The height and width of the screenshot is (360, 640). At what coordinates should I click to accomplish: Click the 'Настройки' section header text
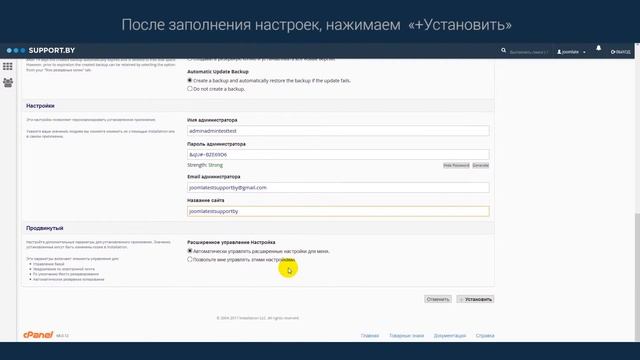[40, 106]
